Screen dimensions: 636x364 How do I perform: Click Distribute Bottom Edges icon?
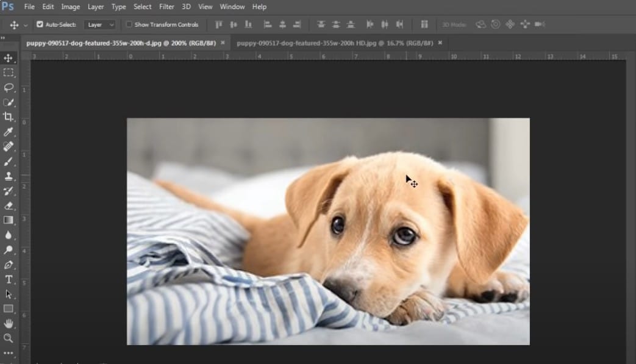coord(351,25)
